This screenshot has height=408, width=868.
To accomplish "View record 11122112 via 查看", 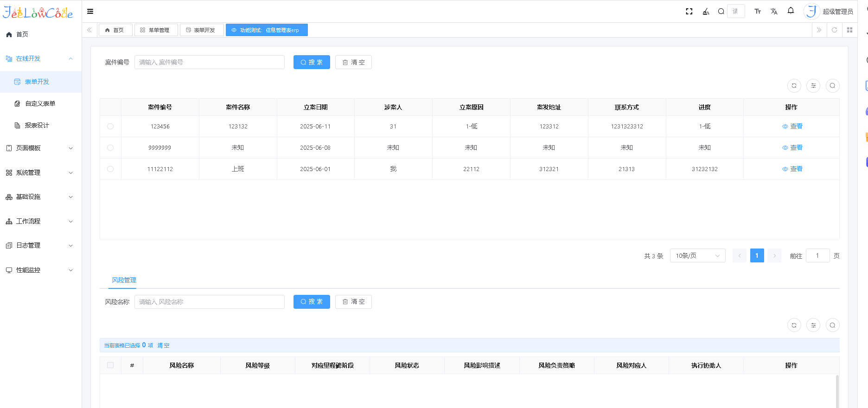I will pyautogui.click(x=792, y=169).
